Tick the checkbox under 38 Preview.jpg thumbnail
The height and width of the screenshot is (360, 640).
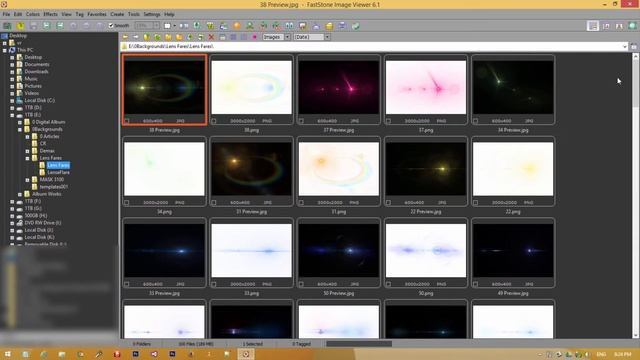(x=127, y=121)
